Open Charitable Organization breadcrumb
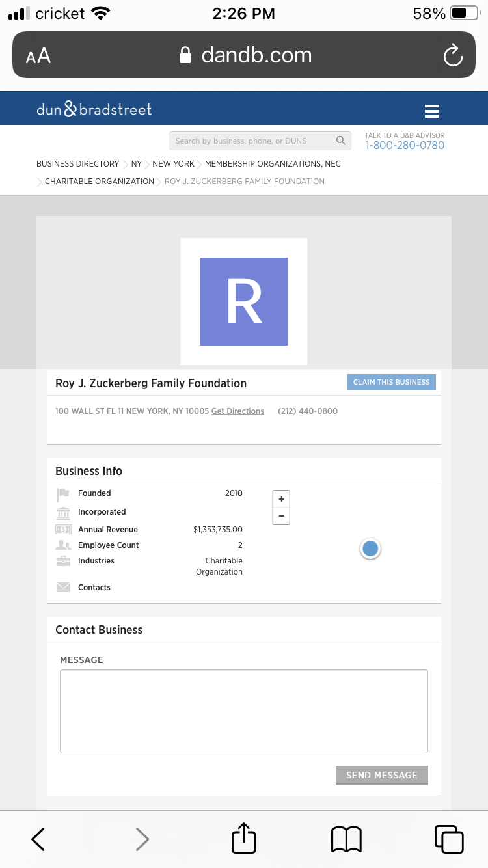The width and height of the screenshot is (488, 868). tap(100, 182)
